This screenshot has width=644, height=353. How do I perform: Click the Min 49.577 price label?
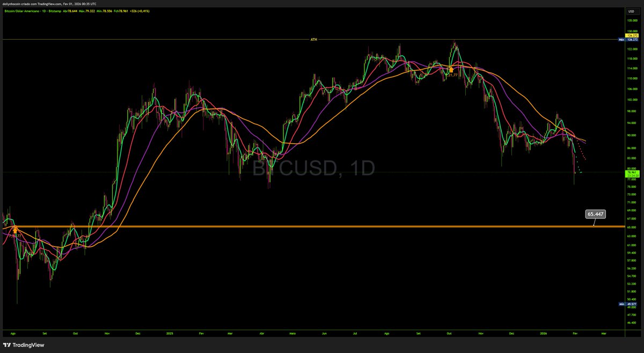pos(627,304)
